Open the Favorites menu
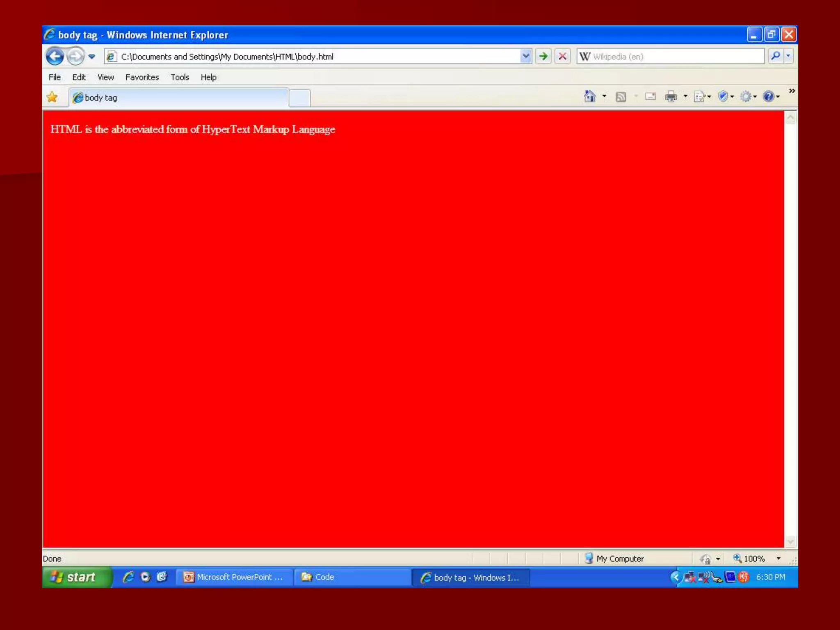This screenshot has height=630, width=840. [x=142, y=77]
